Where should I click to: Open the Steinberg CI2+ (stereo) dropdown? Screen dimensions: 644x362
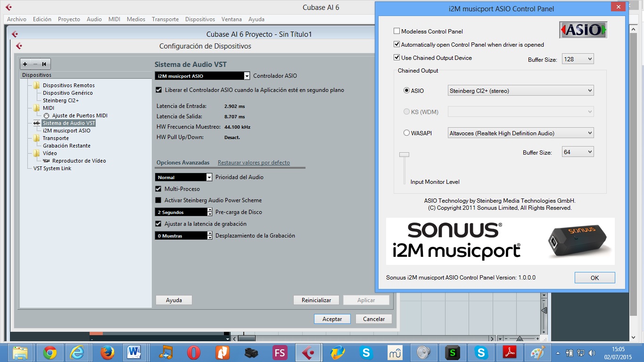point(520,90)
